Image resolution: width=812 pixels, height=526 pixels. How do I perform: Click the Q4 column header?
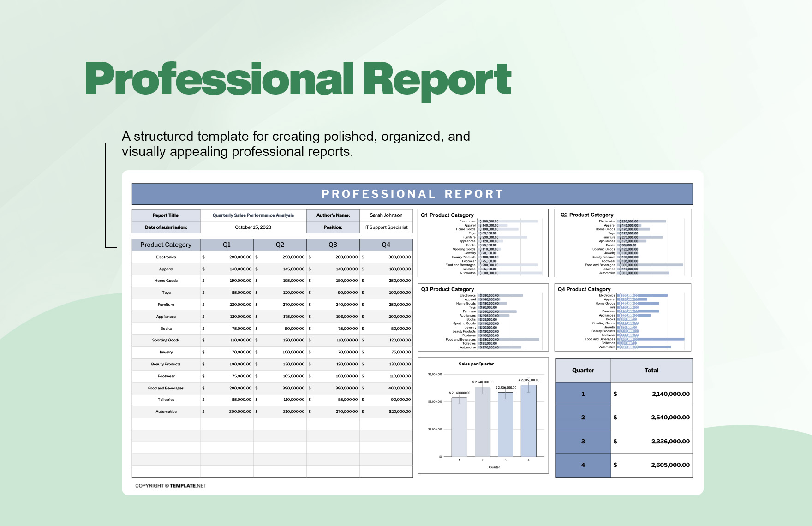(x=386, y=245)
